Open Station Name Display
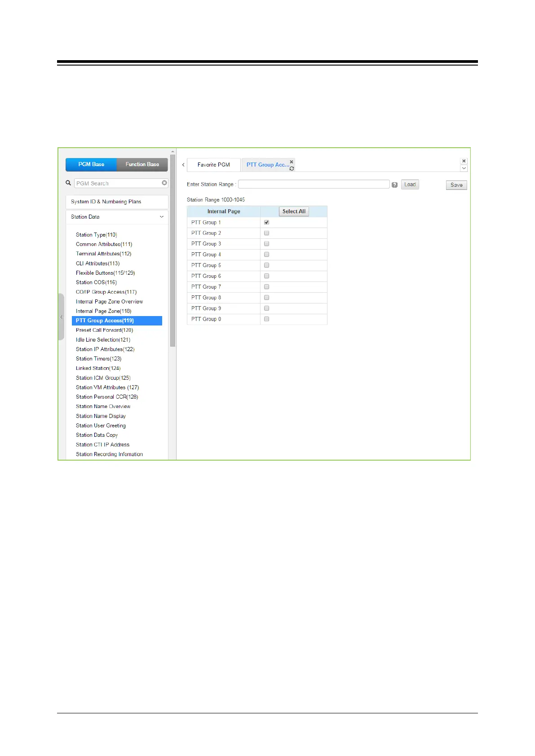535x756 pixels. point(101,416)
